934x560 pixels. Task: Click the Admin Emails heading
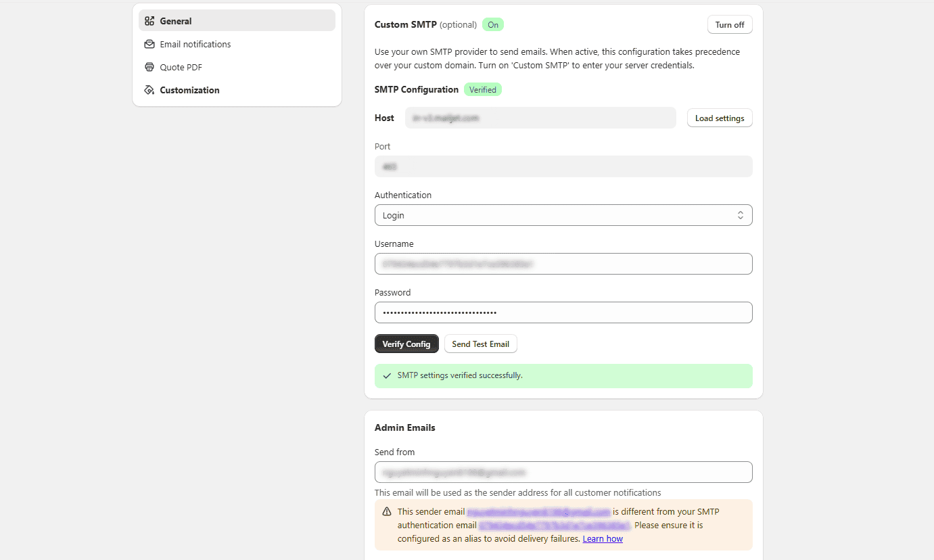(x=405, y=427)
